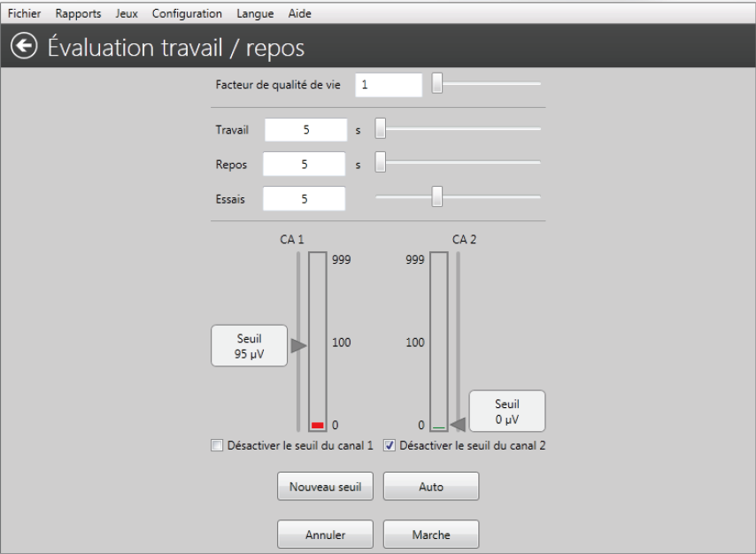Click the CA 2 Seuil 0 µV marker
This screenshot has width=756, height=554.
506,411
